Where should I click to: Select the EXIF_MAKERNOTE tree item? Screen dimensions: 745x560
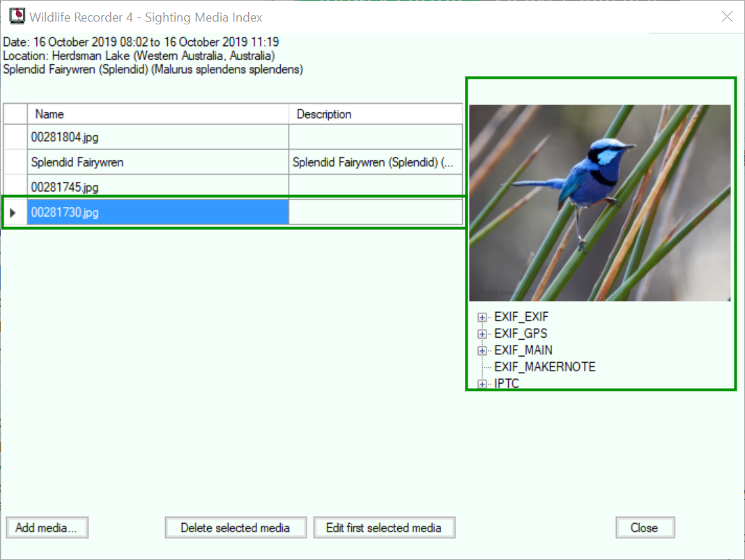[544, 366]
